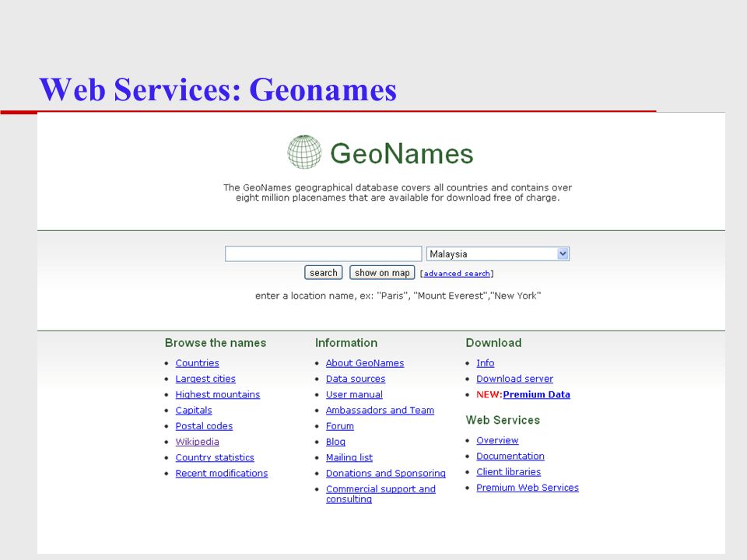Open the visited Wikipedia link

pyautogui.click(x=197, y=442)
